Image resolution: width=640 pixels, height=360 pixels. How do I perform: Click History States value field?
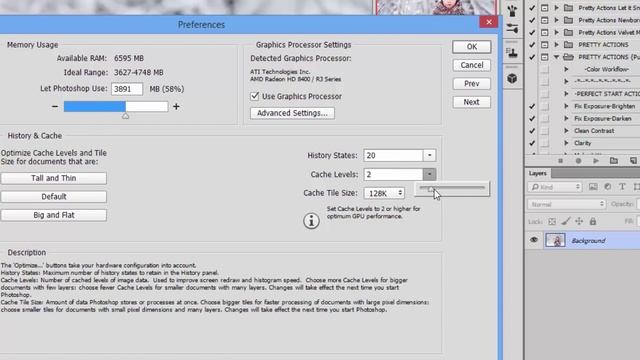click(x=393, y=155)
